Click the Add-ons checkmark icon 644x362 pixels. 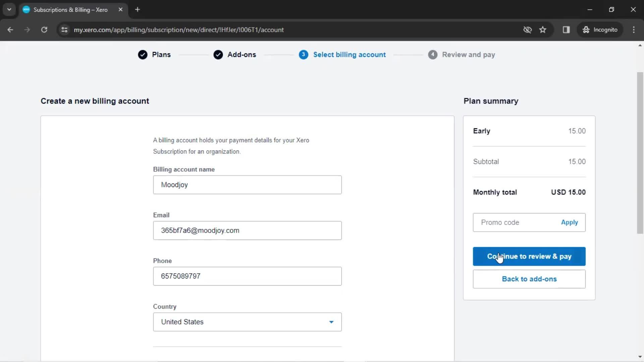(x=218, y=55)
